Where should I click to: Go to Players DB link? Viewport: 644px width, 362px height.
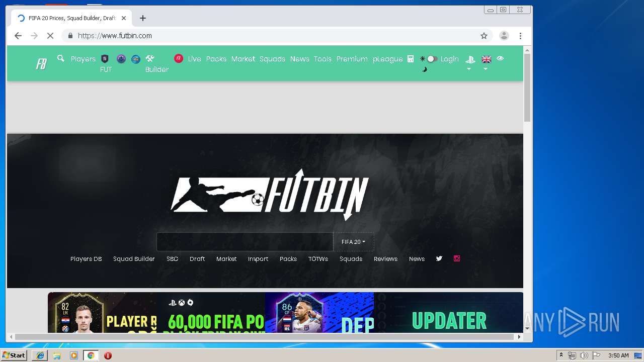[x=86, y=259]
